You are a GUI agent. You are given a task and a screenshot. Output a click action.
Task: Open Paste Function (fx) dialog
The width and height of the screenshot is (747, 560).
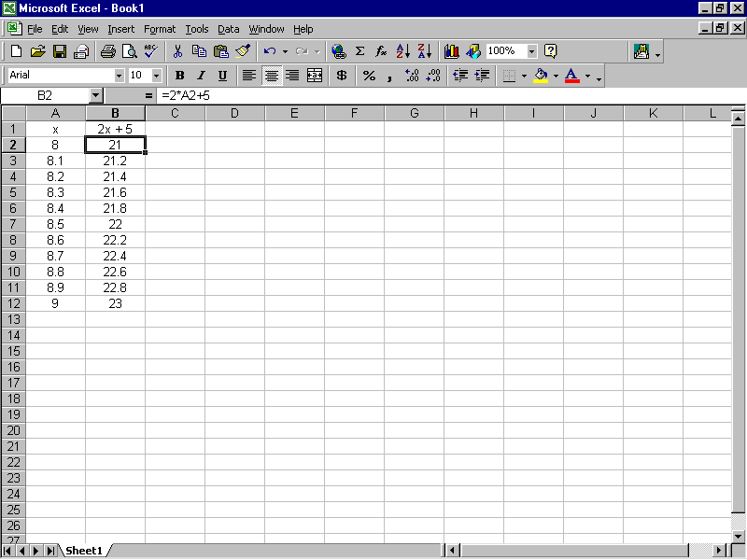(381, 51)
